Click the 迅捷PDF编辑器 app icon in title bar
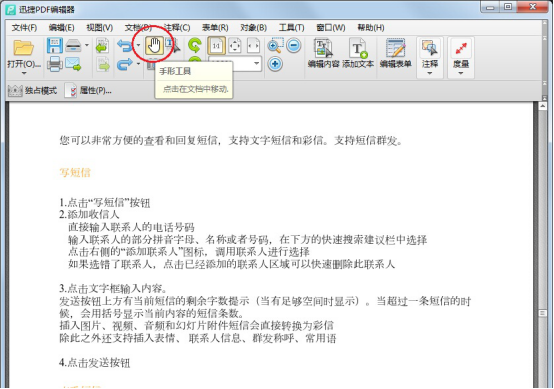Screen dimensions: 554x389 [11, 10]
